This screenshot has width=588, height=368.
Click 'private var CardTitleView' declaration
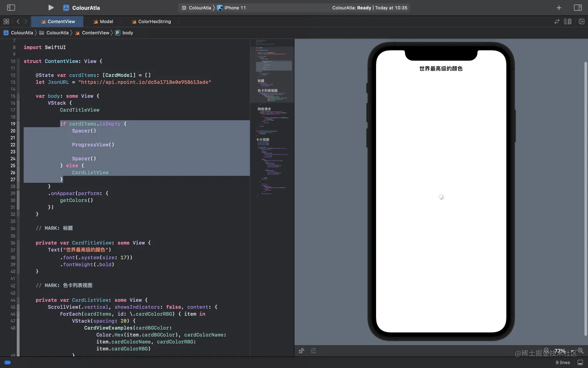pos(93,243)
